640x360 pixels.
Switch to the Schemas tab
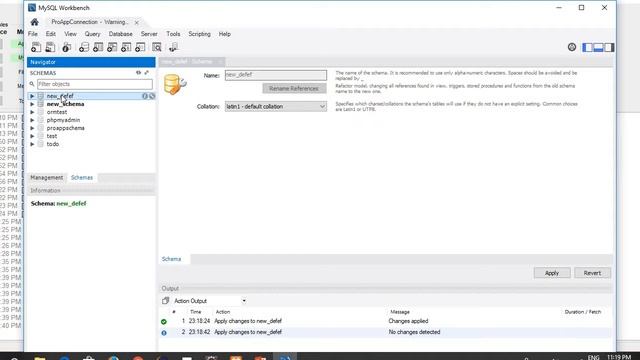click(x=82, y=178)
